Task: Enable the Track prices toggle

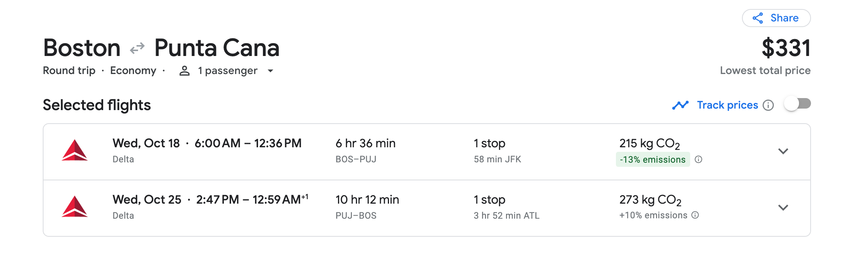Action: tap(797, 104)
